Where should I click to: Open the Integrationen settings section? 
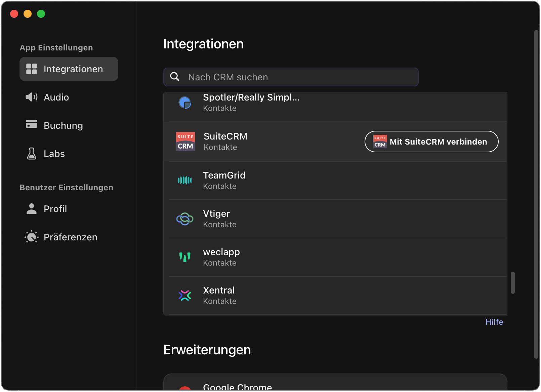69,69
